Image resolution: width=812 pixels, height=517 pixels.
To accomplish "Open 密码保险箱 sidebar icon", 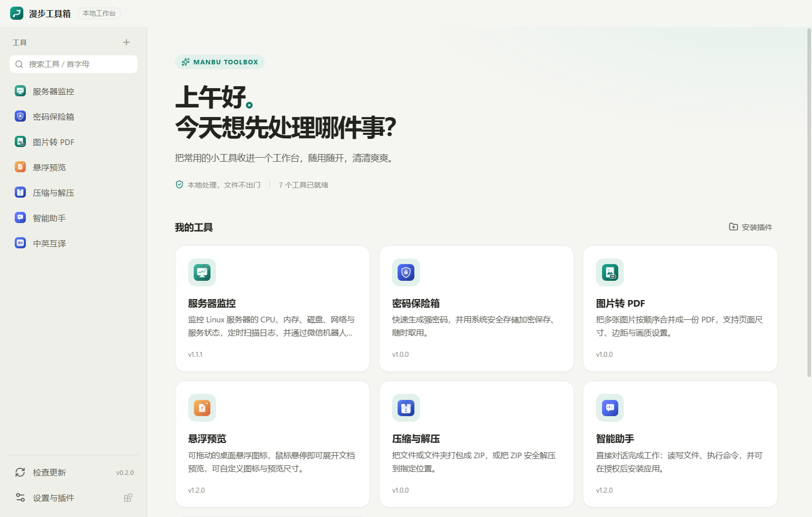I will pos(20,117).
